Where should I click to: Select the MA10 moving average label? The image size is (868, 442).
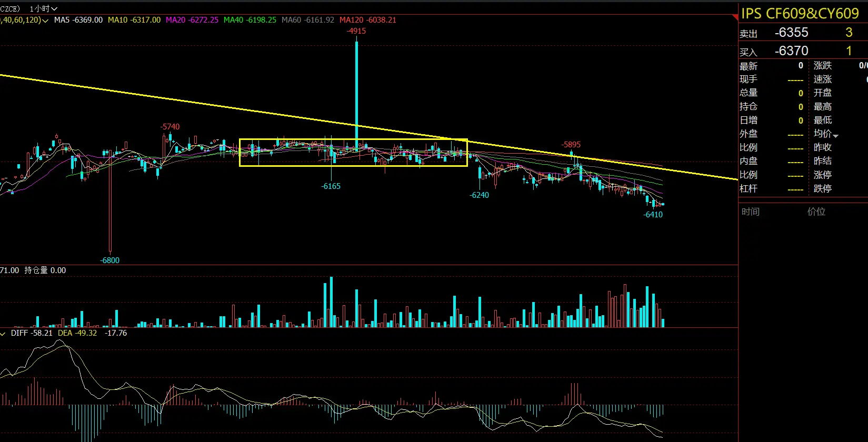click(134, 20)
